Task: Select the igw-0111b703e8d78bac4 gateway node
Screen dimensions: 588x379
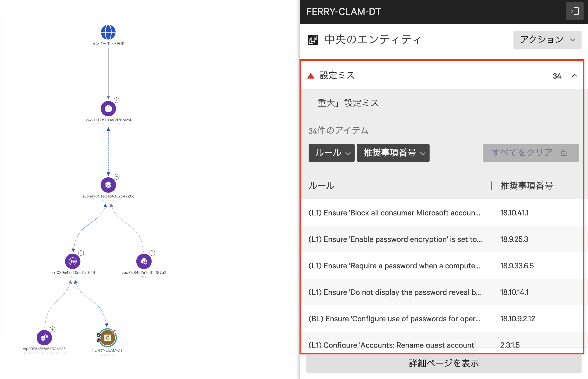Action: click(x=108, y=109)
